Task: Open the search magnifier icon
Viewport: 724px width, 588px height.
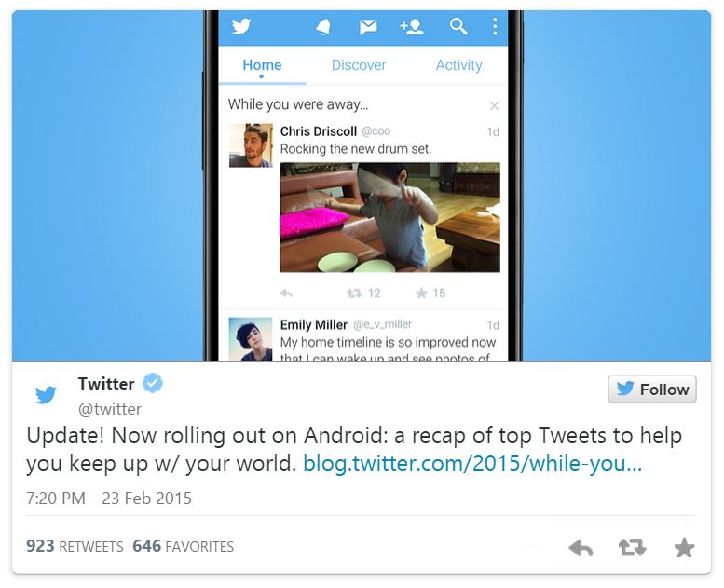Action: 458,27
